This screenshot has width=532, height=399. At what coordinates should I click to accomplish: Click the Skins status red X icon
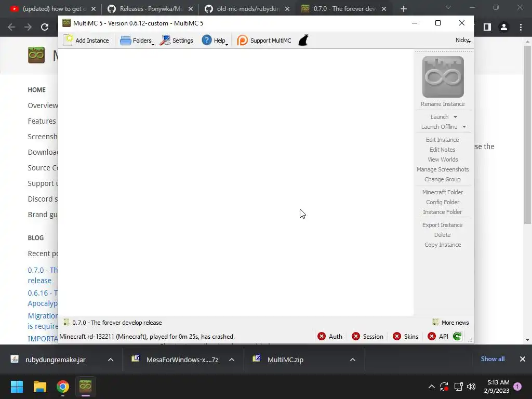tap(396, 336)
